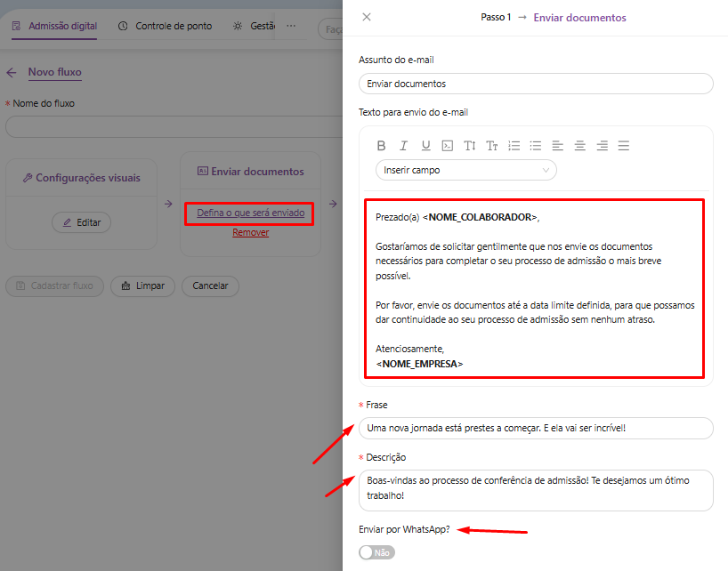Close the Enviar documentos side panel
This screenshot has height=571, width=728.
(x=367, y=17)
